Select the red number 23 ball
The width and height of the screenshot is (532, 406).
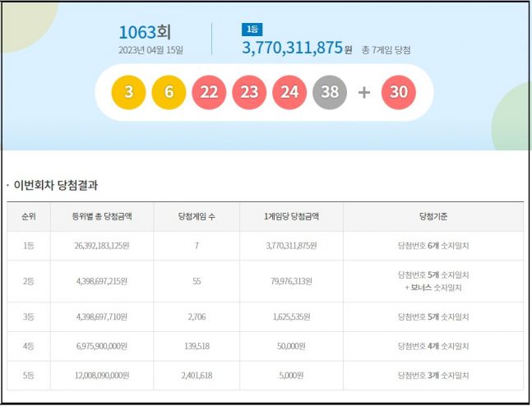pyautogui.click(x=249, y=93)
